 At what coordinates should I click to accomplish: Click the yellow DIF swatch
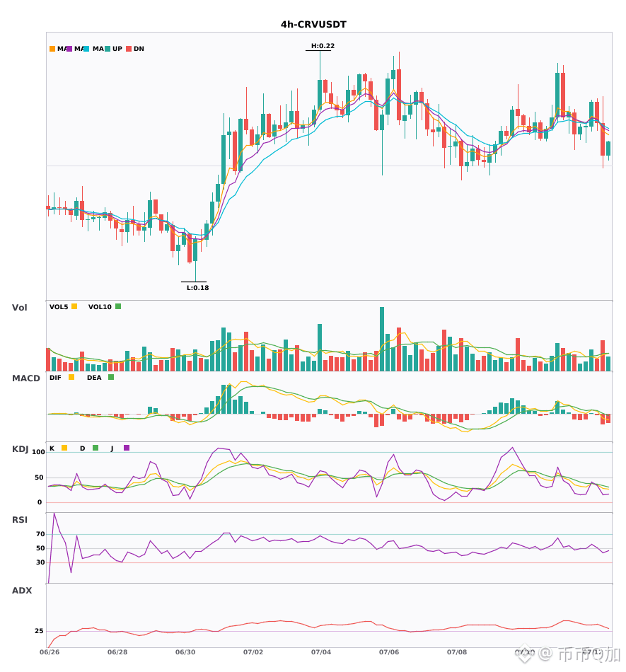[x=71, y=377]
